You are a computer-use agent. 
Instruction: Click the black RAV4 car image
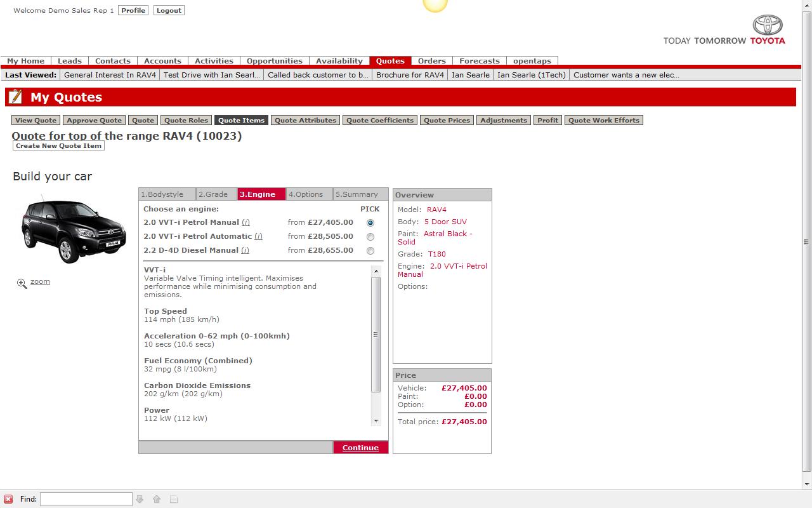(74, 231)
